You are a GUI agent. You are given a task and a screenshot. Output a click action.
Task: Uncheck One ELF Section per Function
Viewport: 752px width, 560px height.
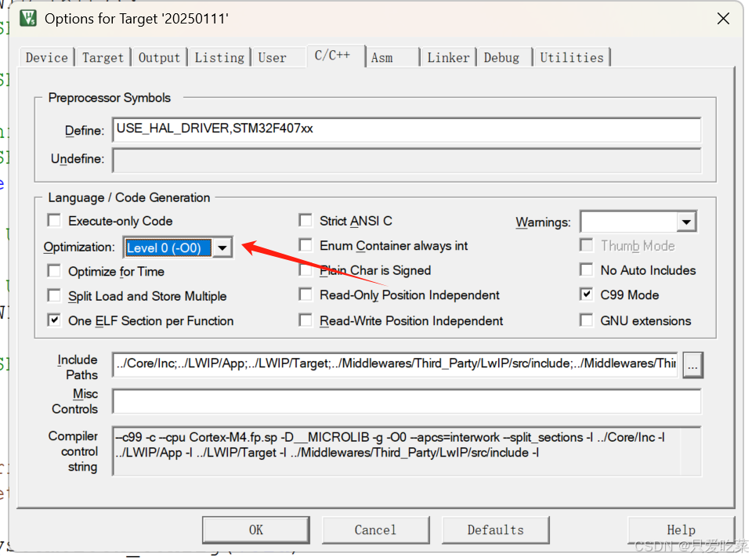53,320
